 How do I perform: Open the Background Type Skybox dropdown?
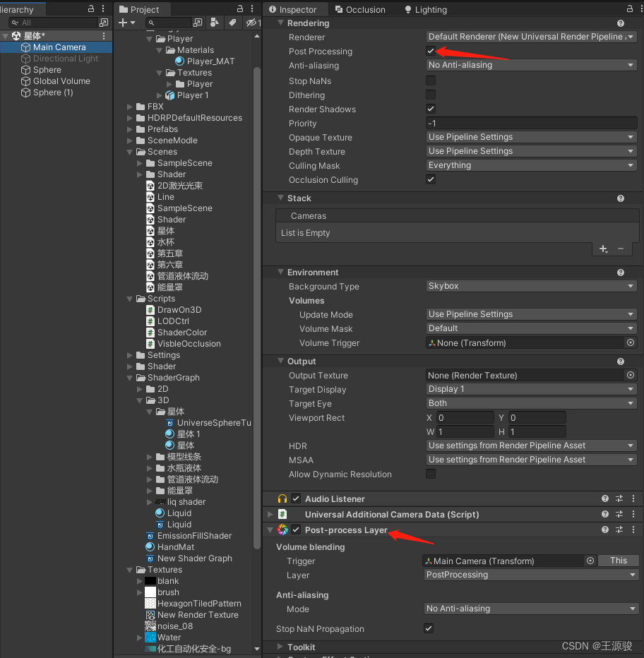(x=532, y=287)
